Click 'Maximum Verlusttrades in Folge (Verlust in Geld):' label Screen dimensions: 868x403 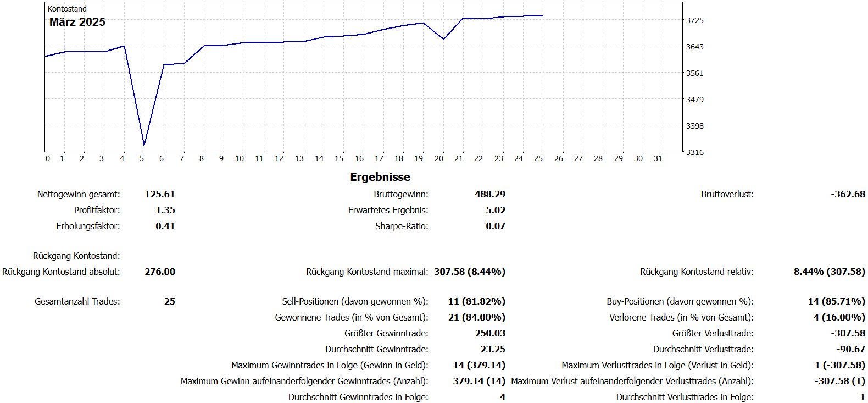click(x=658, y=365)
